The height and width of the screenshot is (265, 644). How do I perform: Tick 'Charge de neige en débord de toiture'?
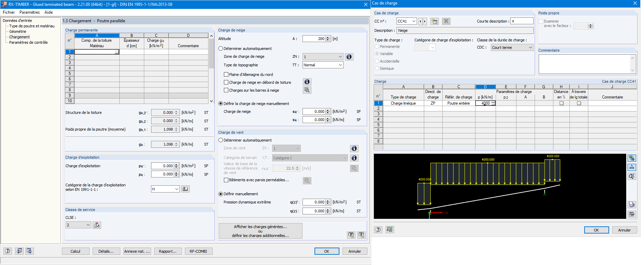pos(226,82)
